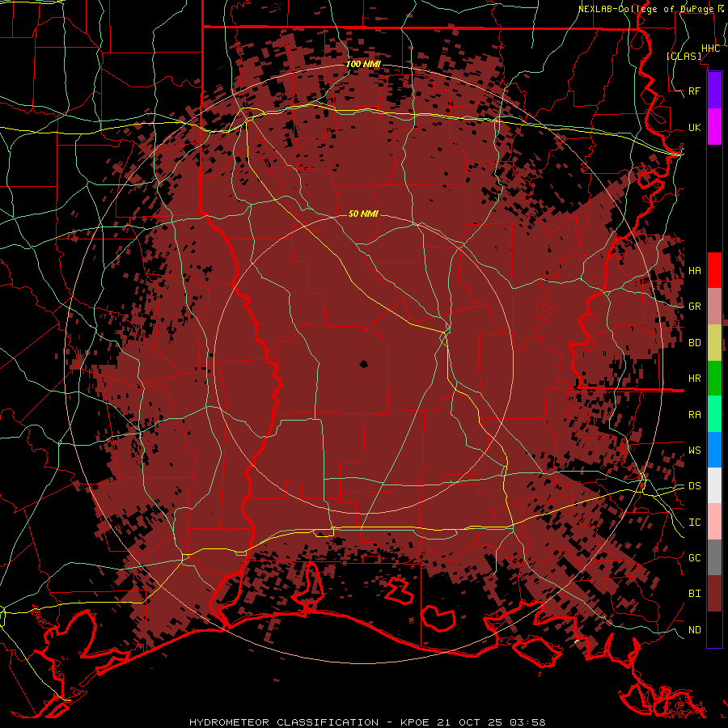
Task: Click the 03:58 timestamp
Action: coord(528,722)
